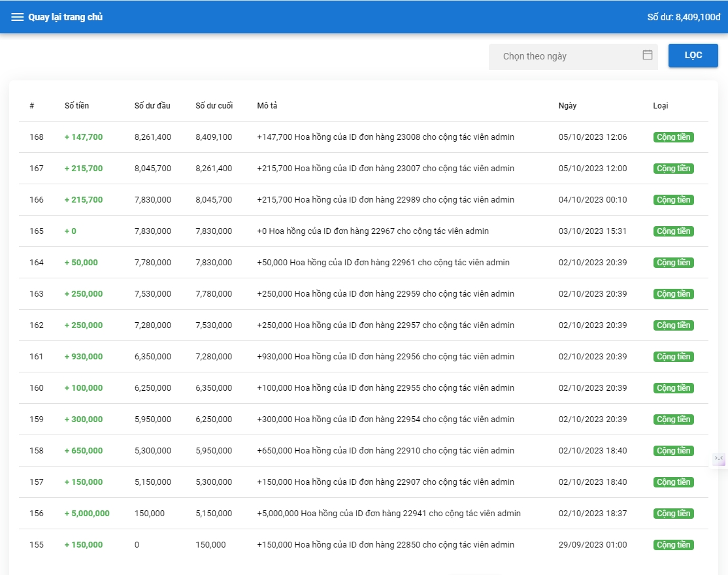
Task: Open the hamburger menu icon
Action: (x=18, y=17)
